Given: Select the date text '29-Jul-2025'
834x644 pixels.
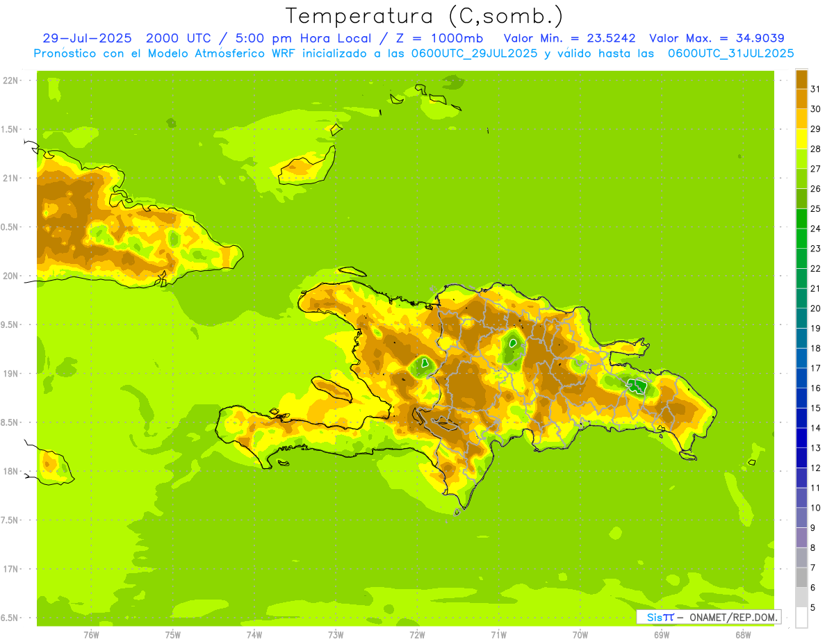Looking at the screenshot, I should point(86,38).
